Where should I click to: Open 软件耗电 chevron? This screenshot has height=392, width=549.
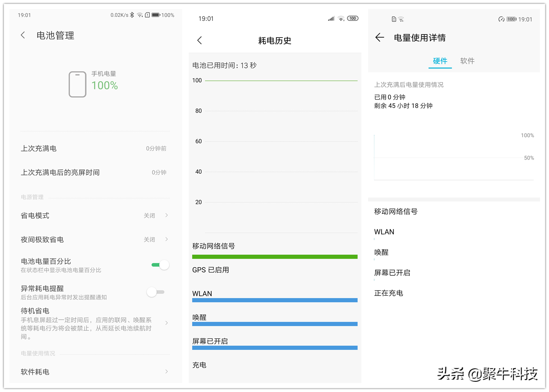pos(167,371)
